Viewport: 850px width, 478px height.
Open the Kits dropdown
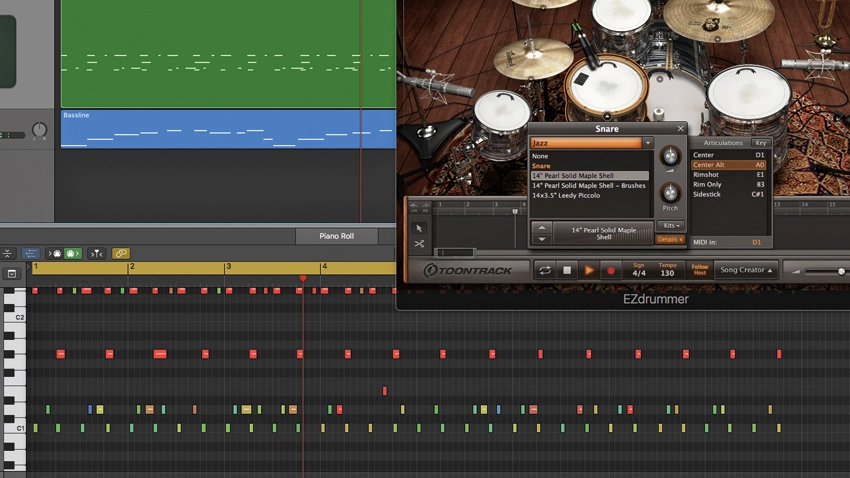pos(671,225)
